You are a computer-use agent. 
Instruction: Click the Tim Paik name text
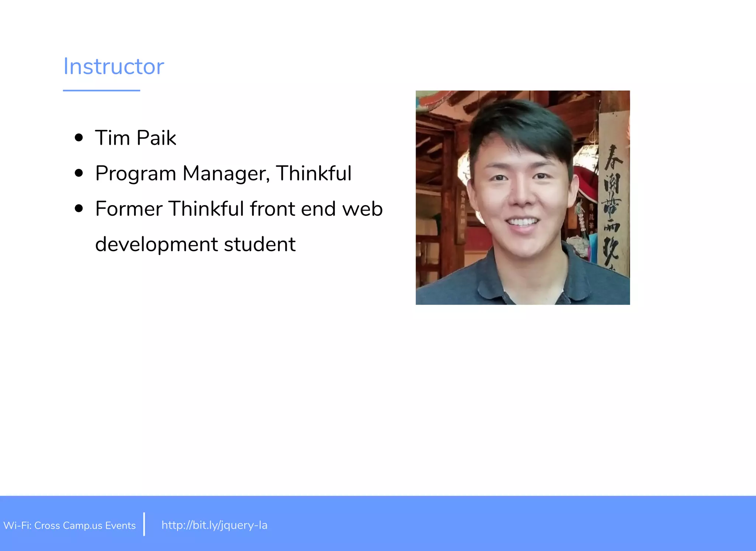point(135,138)
